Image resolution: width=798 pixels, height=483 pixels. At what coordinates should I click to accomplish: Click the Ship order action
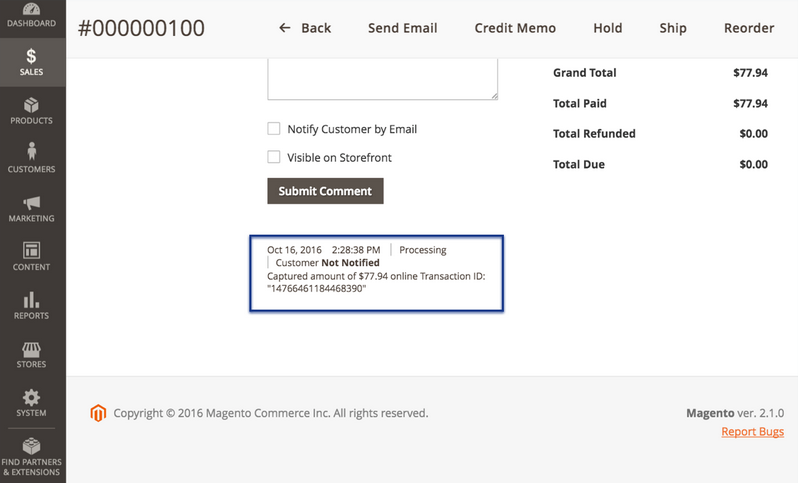click(x=673, y=28)
